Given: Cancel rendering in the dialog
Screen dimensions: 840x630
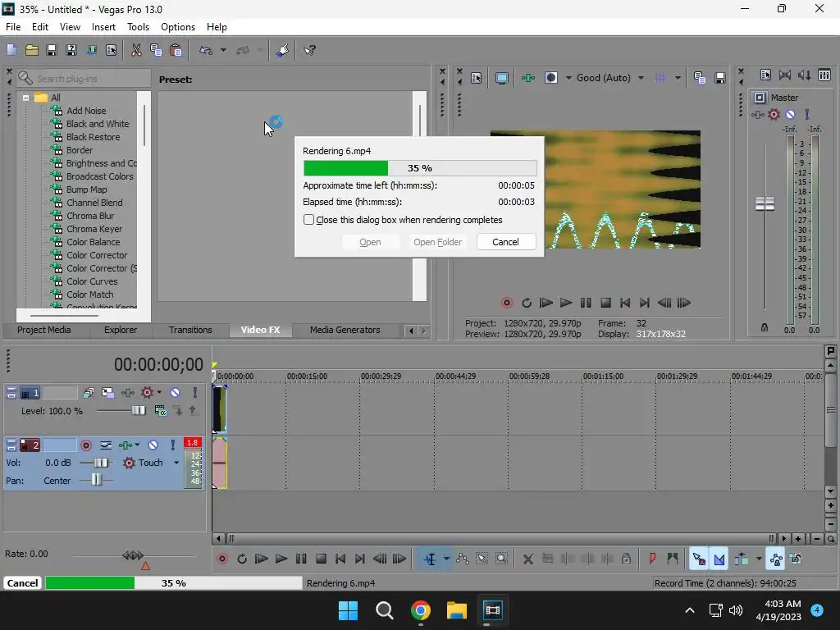Looking at the screenshot, I should [505, 242].
